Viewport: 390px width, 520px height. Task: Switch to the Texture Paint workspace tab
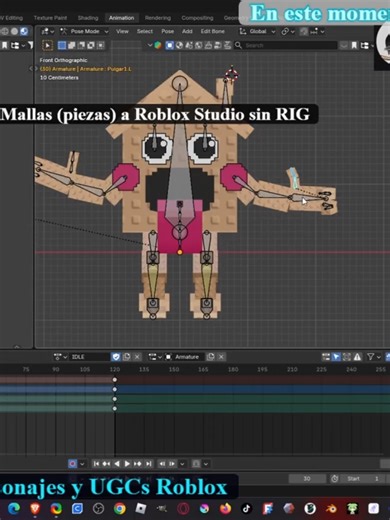(50, 18)
